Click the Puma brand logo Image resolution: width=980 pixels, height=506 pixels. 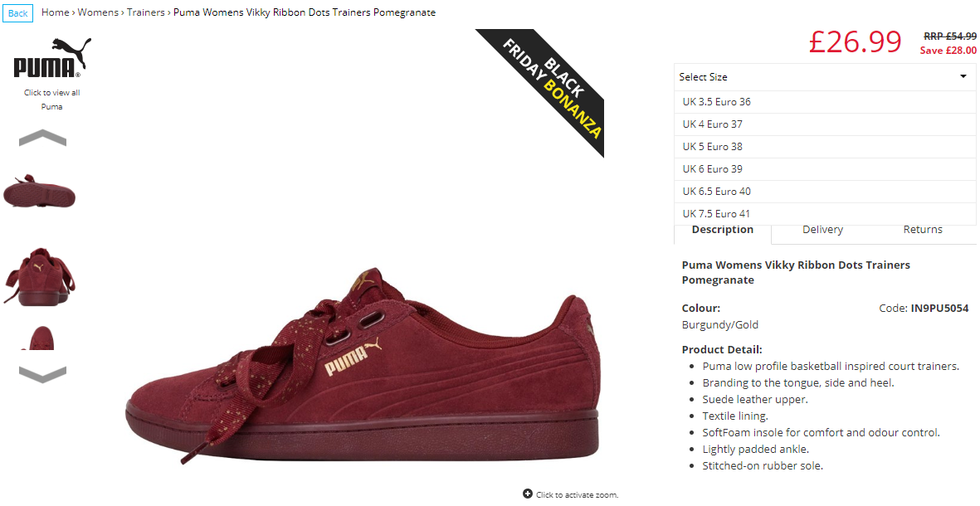[52, 57]
